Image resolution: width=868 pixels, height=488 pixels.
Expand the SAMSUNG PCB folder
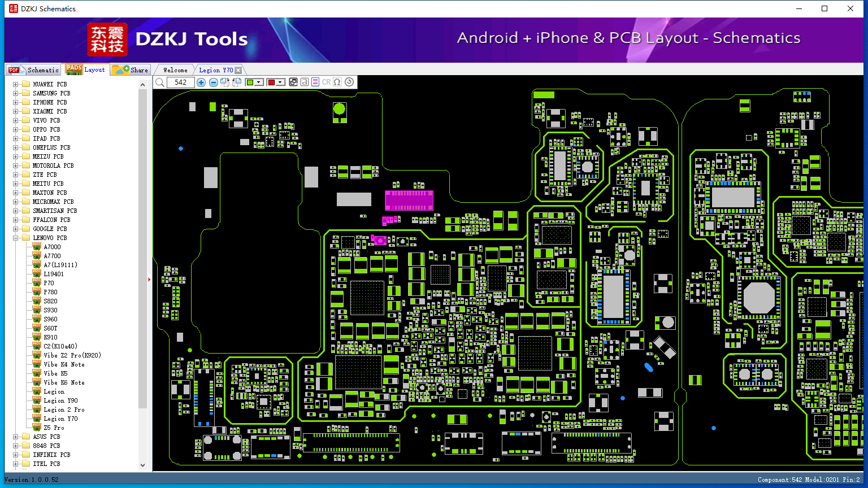(16, 93)
